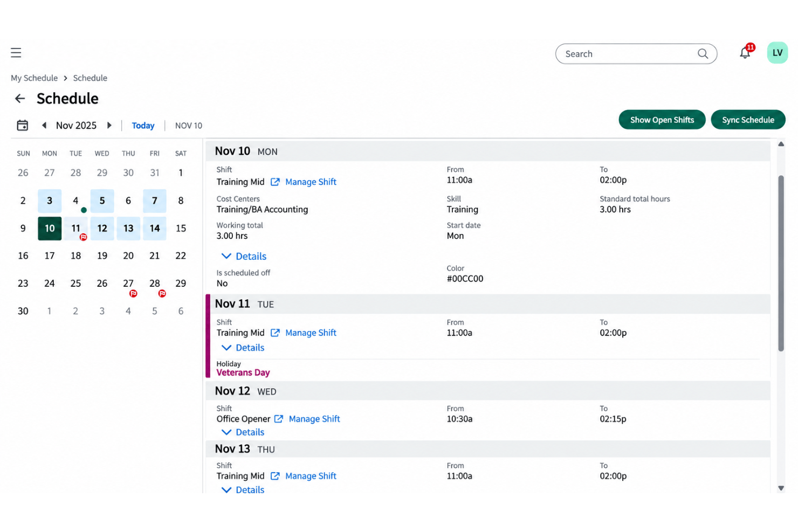
Task: Click the search magnifier icon
Action: (703, 53)
